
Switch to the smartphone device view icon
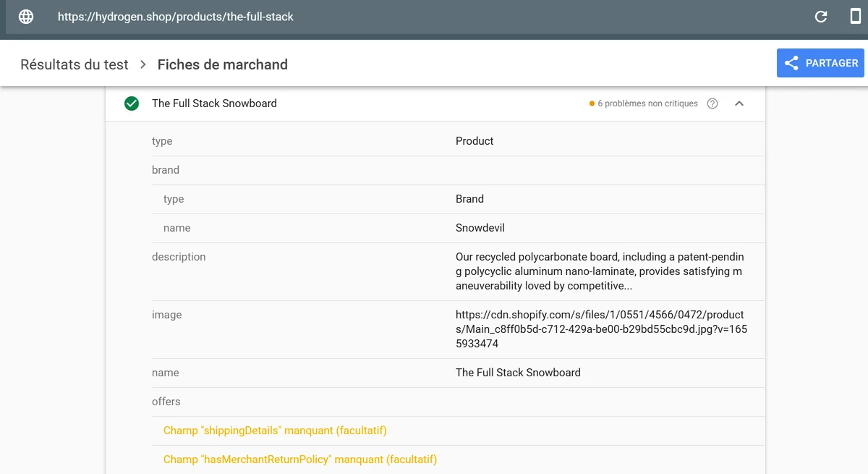(x=856, y=16)
